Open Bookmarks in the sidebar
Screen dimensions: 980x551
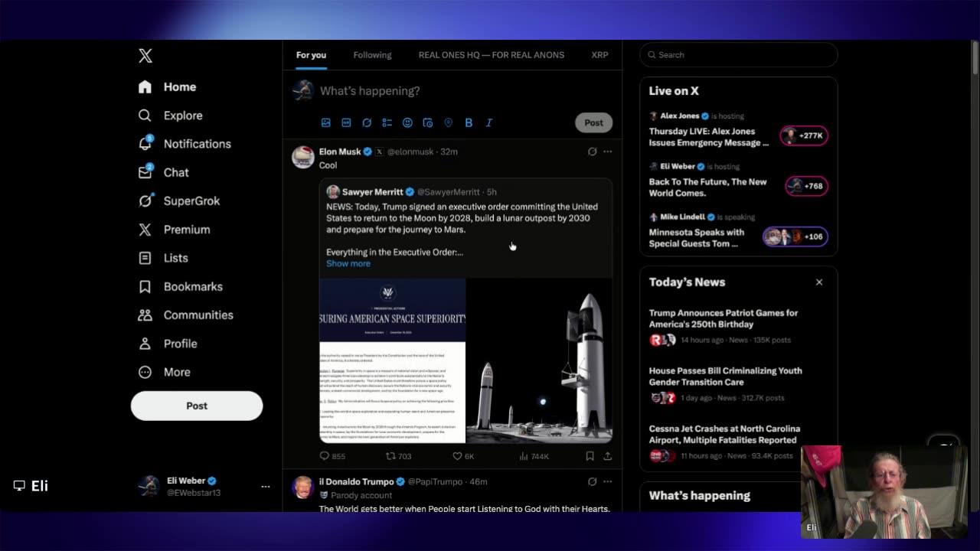click(180, 287)
